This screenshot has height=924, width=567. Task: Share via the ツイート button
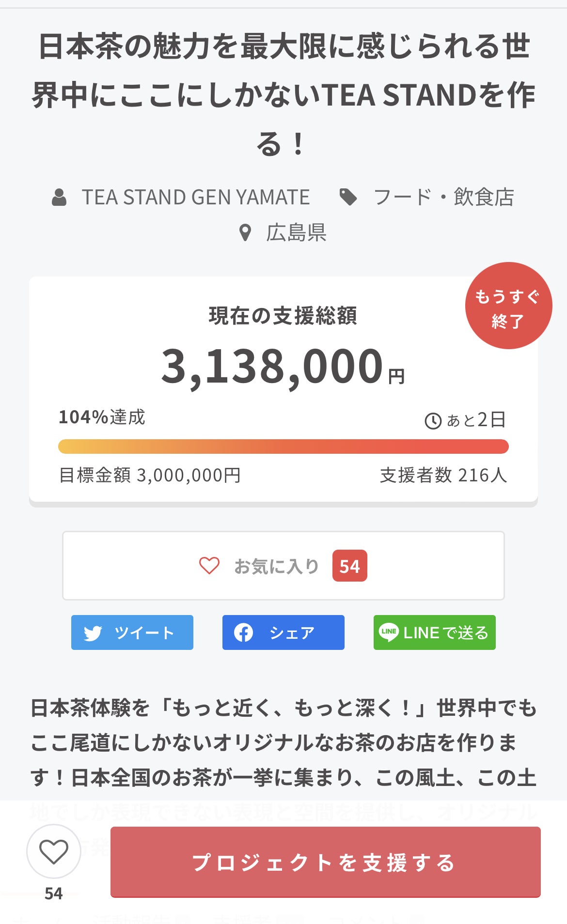coord(132,632)
